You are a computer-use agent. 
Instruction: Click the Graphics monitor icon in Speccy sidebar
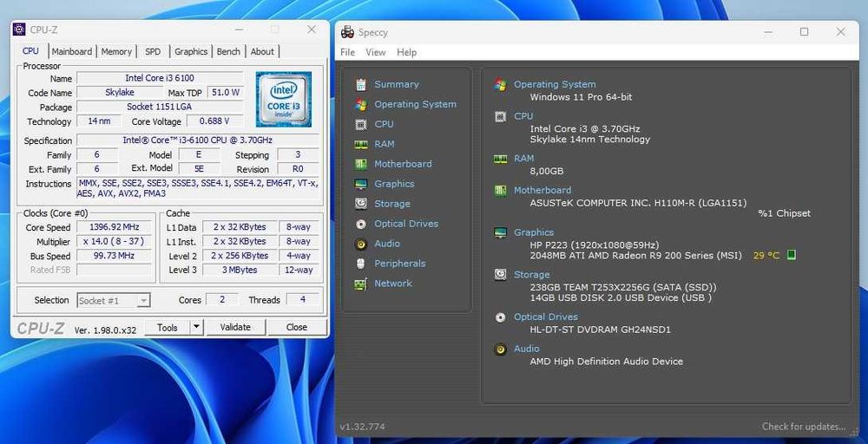point(361,184)
